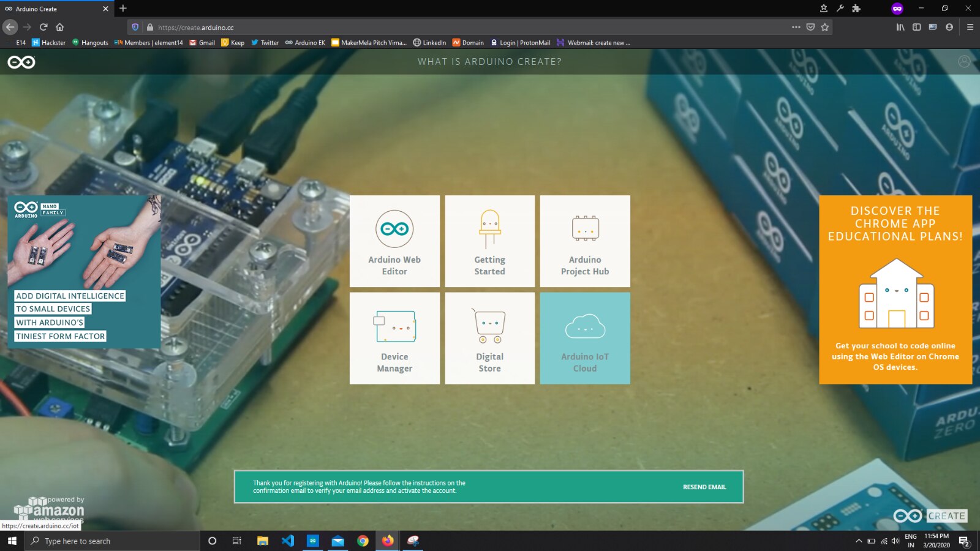980x551 pixels.
Task: Show sidebars with the sidebar icon
Action: pyautogui.click(x=917, y=27)
